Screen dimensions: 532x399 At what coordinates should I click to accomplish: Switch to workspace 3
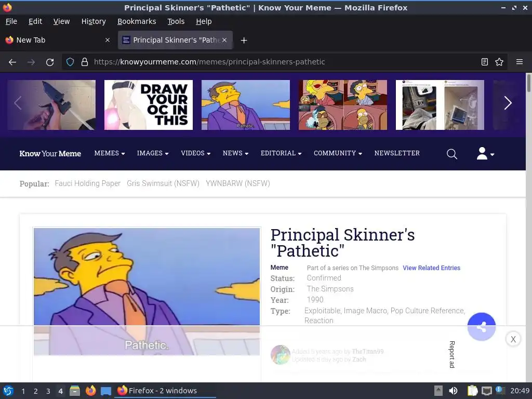click(x=48, y=391)
